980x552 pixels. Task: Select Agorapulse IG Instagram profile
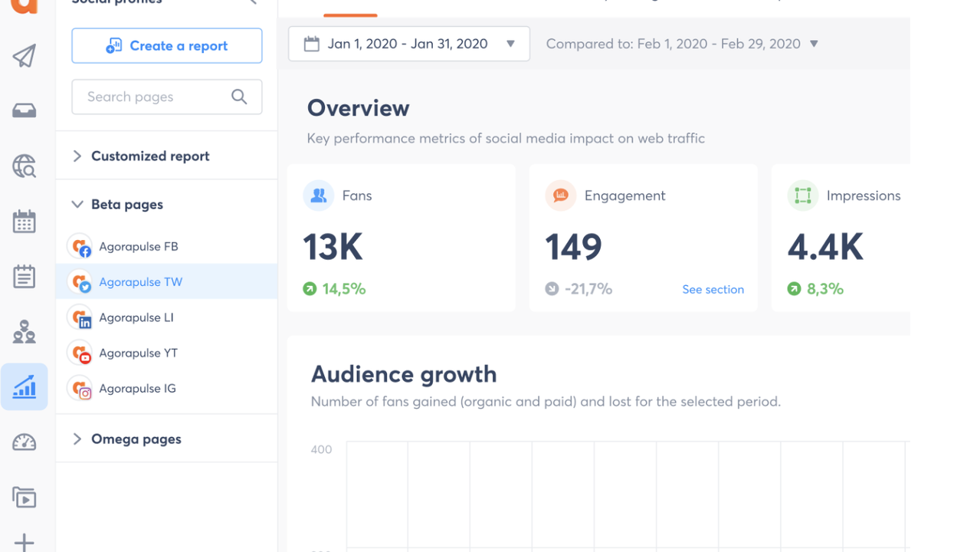[x=137, y=389]
